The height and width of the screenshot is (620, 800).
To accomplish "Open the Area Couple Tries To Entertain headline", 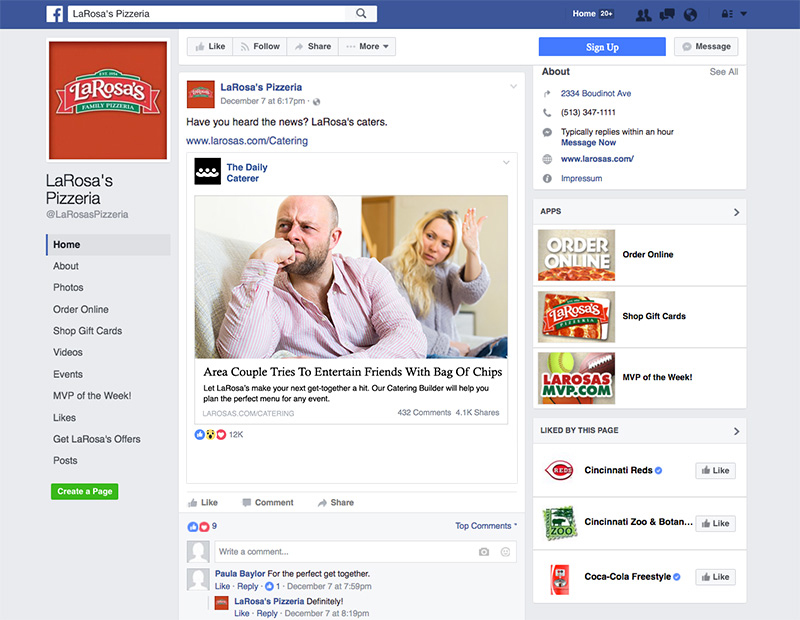I will point(353,372).
